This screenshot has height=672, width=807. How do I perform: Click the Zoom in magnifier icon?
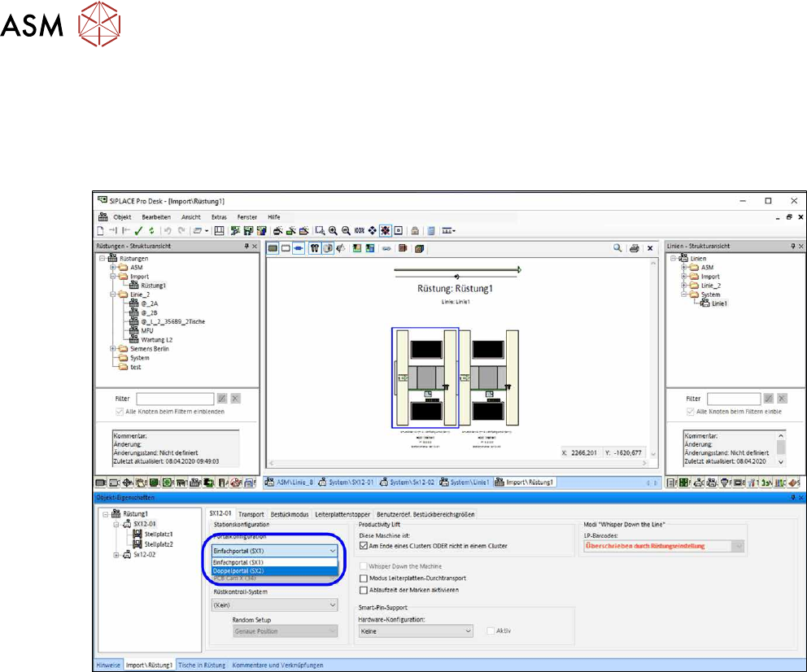point(333,231)
